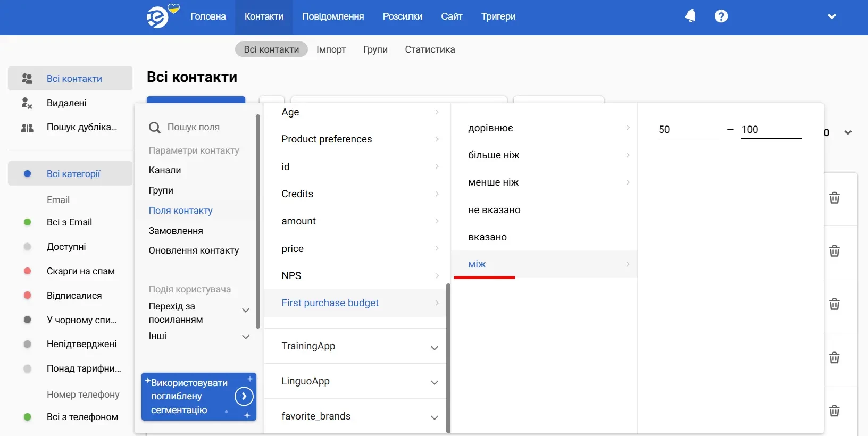Viewport: 868px width, 436px height.
Task: Click the search magnifier icon in field panel
Action: pyautogui.click(x=155, y=128)
